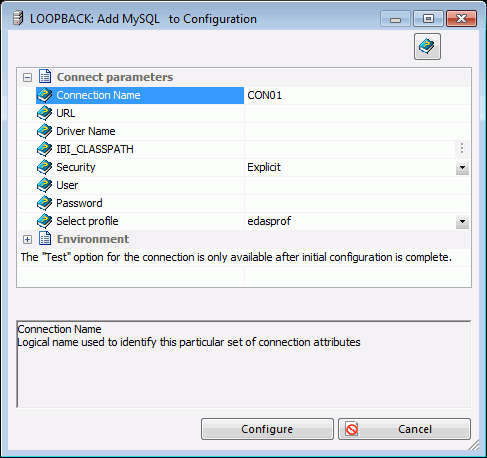This screenshot has width=487, height=458.
Task: Close the LOOPBACK dialog window
Action: (x=461, y=19)
